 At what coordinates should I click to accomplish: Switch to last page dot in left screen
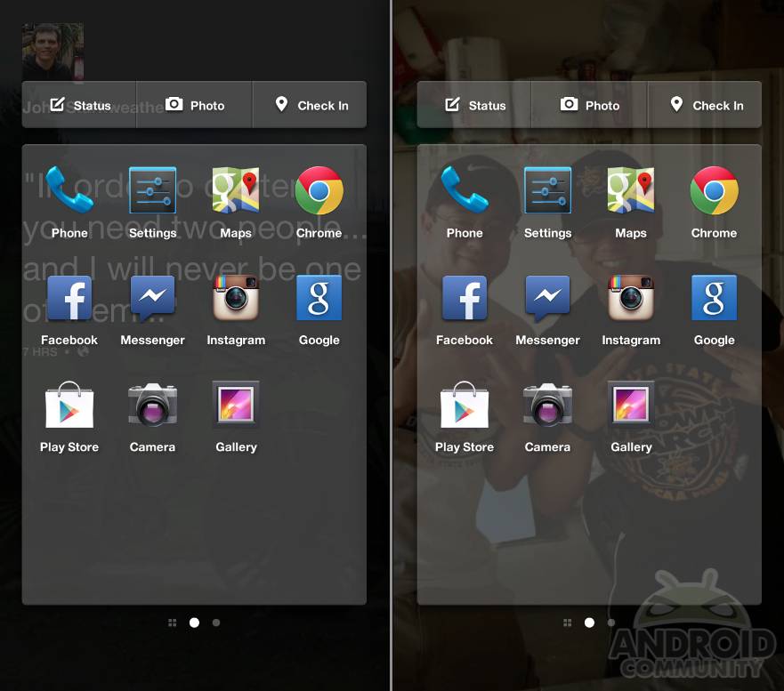click(x=216, y=623)
